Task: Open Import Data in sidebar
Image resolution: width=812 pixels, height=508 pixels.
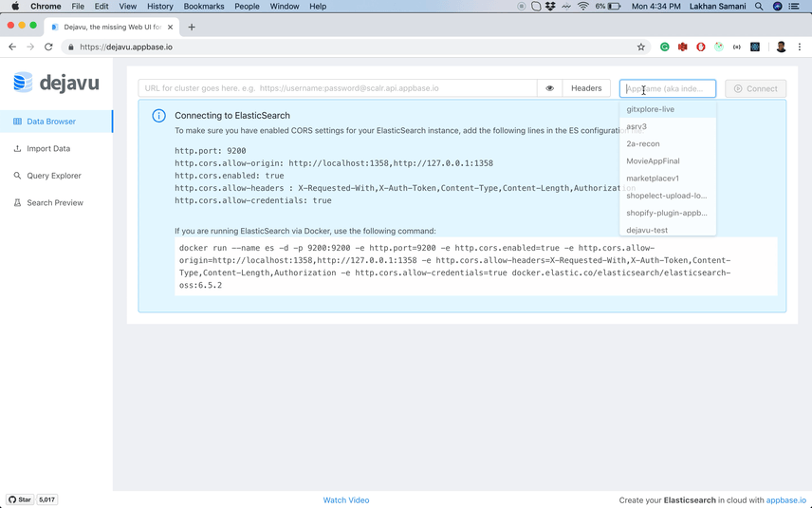Action: 56,148
